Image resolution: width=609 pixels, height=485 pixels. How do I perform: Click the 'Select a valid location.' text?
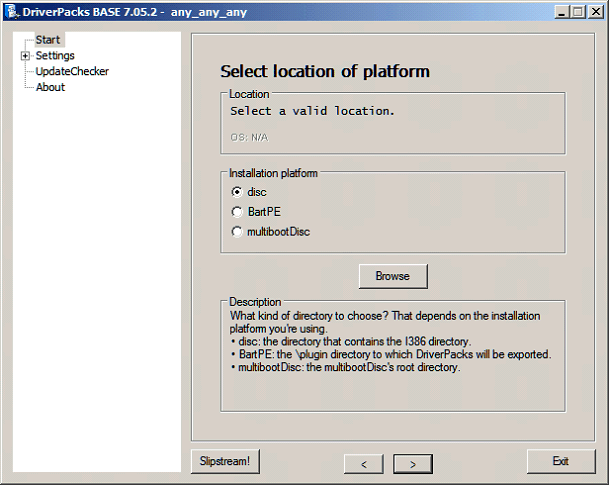pyautogui.click(x=312, y=111)
